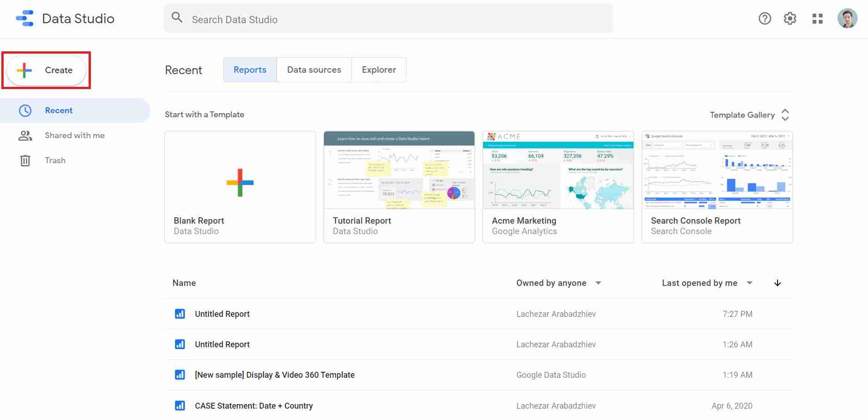Switch to the Explorer tab

tap(379, 70)
